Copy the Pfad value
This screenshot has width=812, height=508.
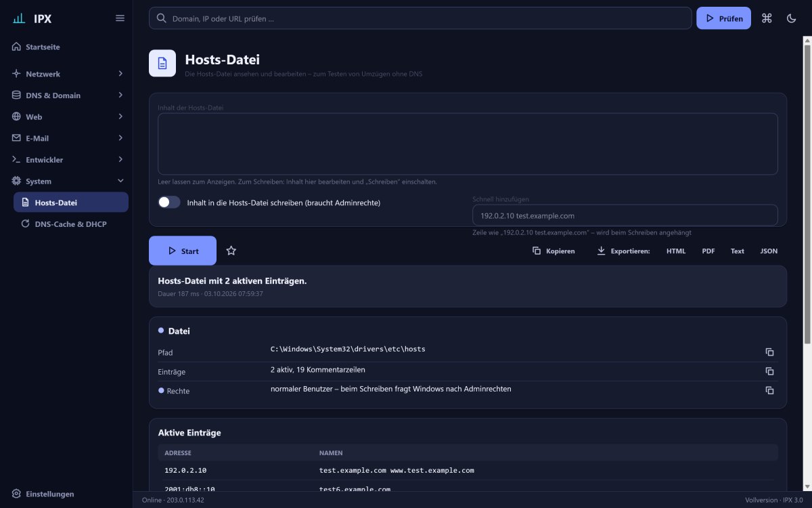769,352
